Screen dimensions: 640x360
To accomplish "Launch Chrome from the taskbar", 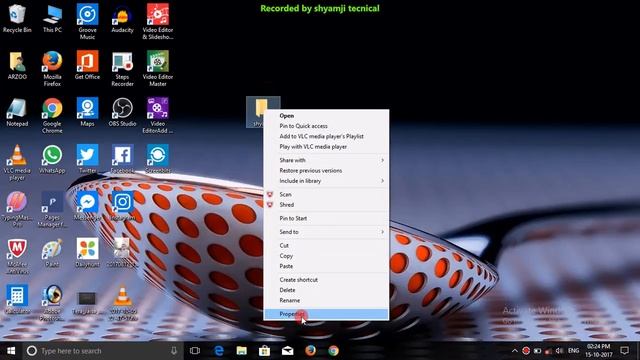I will point(333,351).
